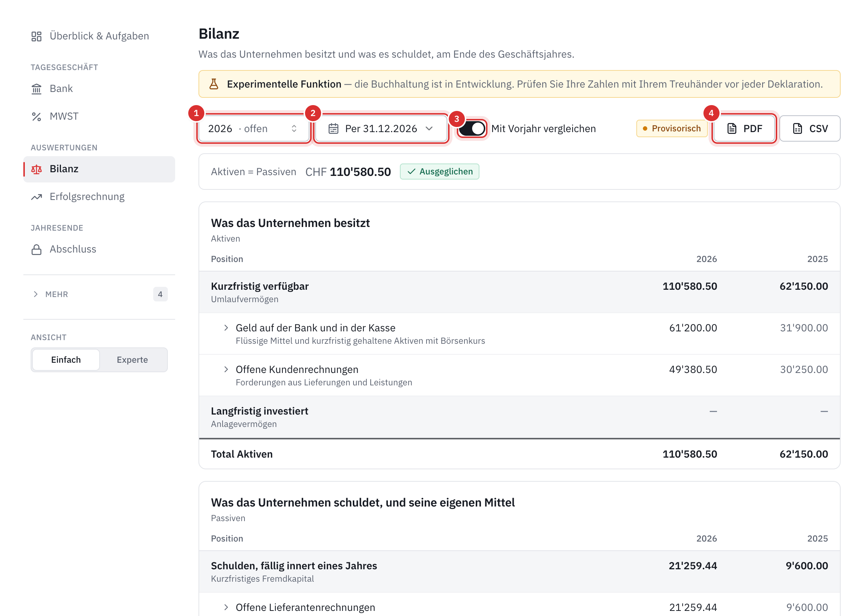The width and height of the screenshot is (864, 616).
Task: Expand Geld auf der Bank und in der Kasse
Action: tap(226, 328)
